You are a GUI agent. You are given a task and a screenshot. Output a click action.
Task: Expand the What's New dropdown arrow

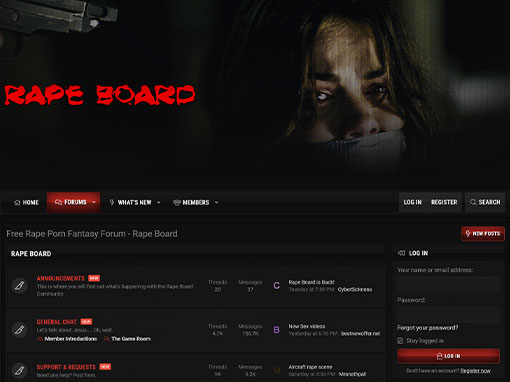pos(159,202)
